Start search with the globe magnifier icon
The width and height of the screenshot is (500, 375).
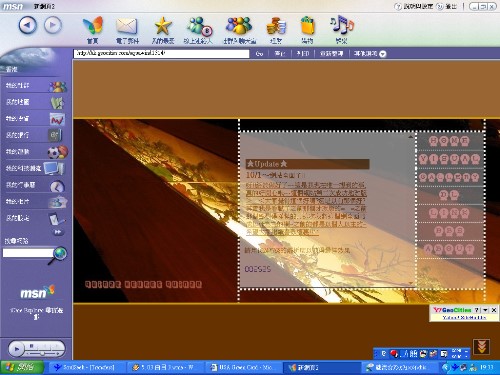58,255
